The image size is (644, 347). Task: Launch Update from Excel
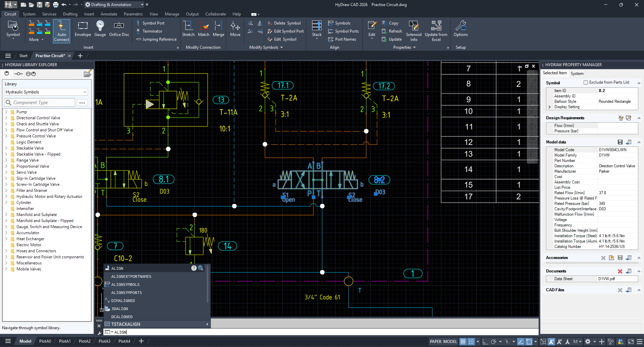436,30
